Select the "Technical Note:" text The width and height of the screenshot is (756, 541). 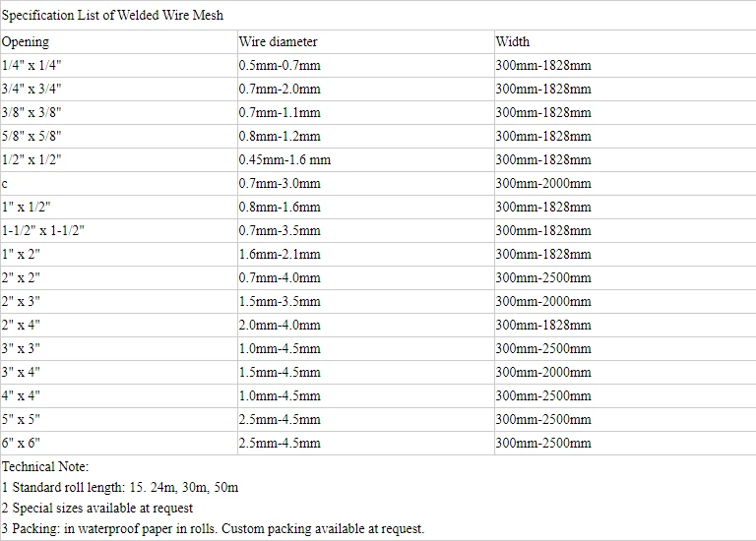tap(45, 466)
